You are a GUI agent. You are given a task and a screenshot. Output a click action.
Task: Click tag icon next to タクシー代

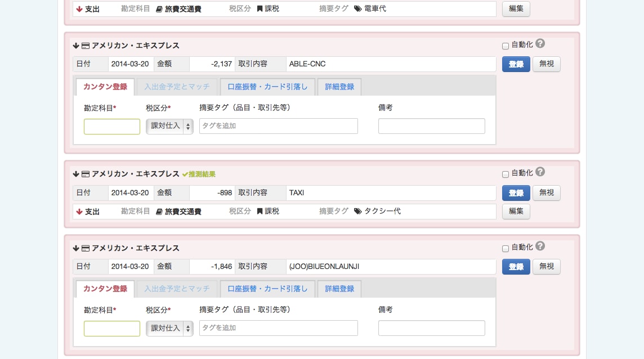(357, 212)
